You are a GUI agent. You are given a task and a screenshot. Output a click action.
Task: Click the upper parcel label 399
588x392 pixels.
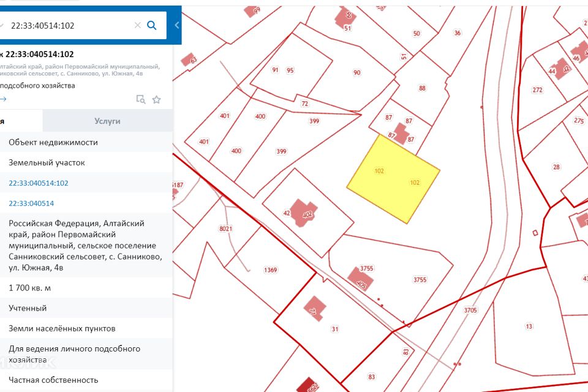click(314, 121)
